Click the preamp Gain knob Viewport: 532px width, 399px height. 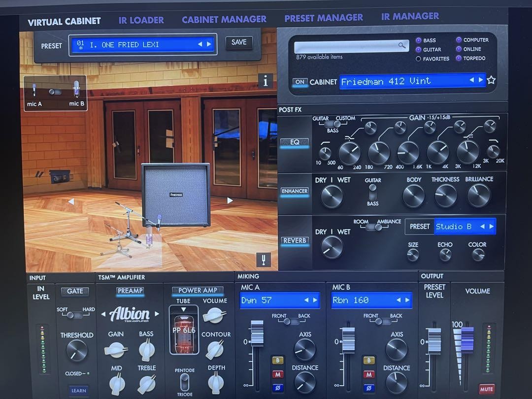[116, 350]
